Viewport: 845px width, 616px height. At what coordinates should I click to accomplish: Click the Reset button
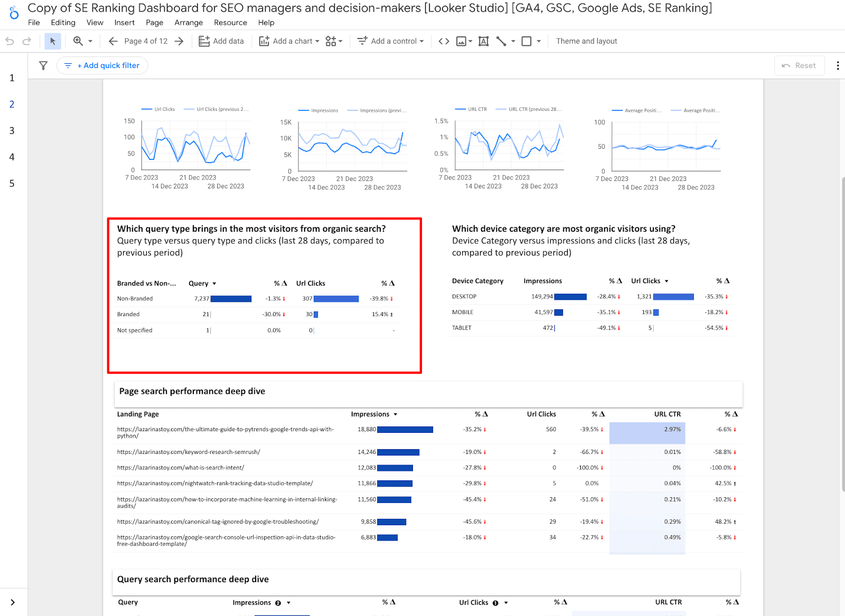pos(799,65)
